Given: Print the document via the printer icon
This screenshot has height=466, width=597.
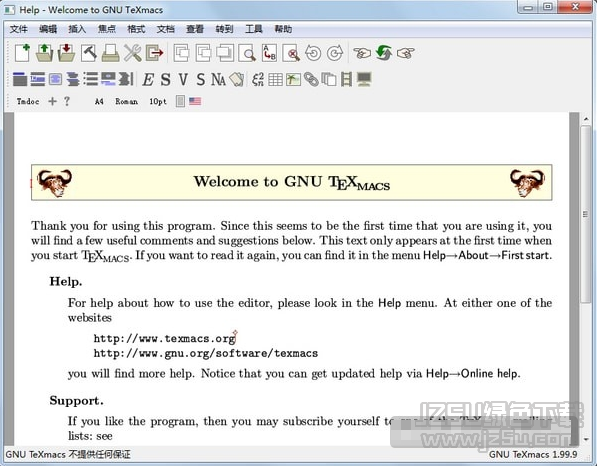Looking at the screenshot, I should click(x=110, y=53).
